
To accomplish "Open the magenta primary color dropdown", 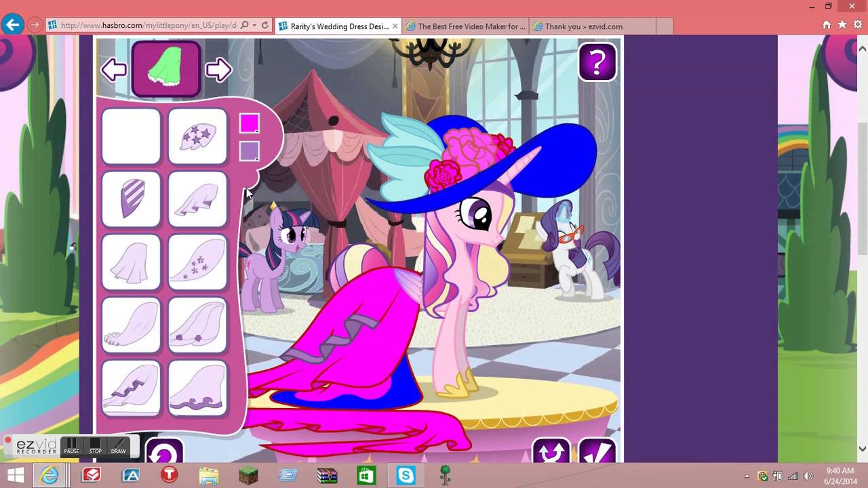I will click(x=250, y=123).
